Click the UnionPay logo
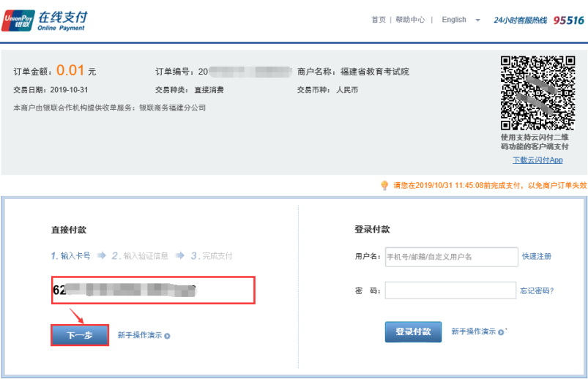This screenshot has width=588, height=379. coord(17,20)
